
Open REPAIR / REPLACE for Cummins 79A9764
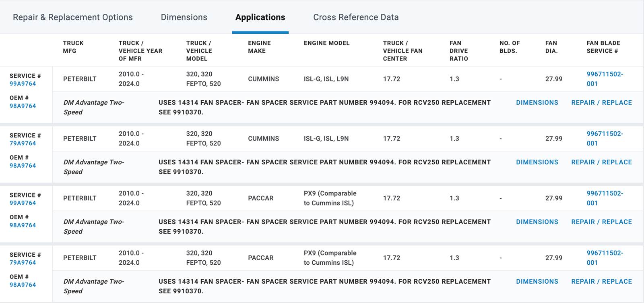click(601, 162)
